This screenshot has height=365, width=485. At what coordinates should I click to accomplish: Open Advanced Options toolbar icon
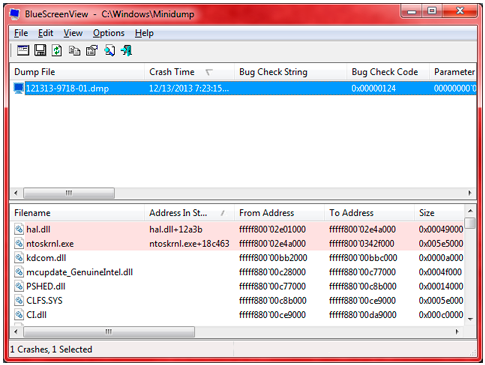pyautogui.click(x=23, y=51)
